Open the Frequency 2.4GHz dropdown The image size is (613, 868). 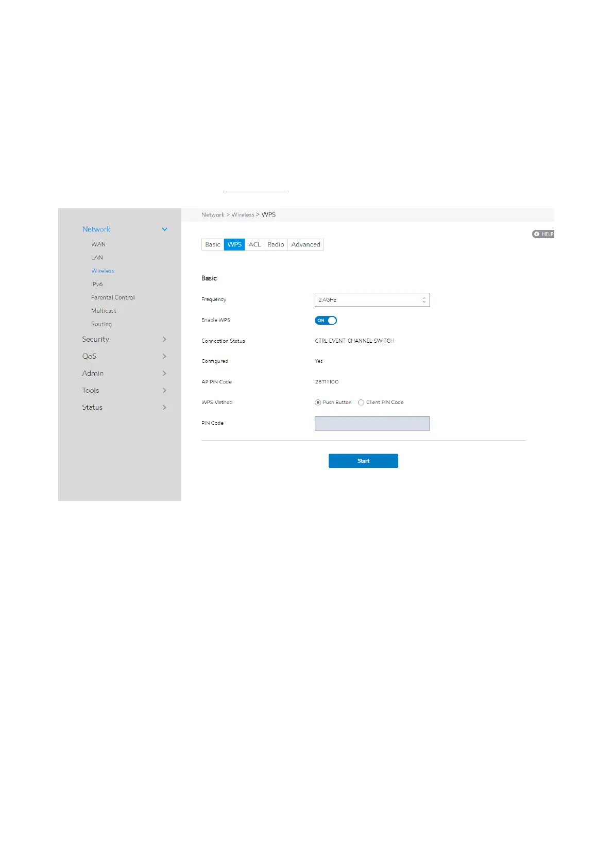coord(372,300)
